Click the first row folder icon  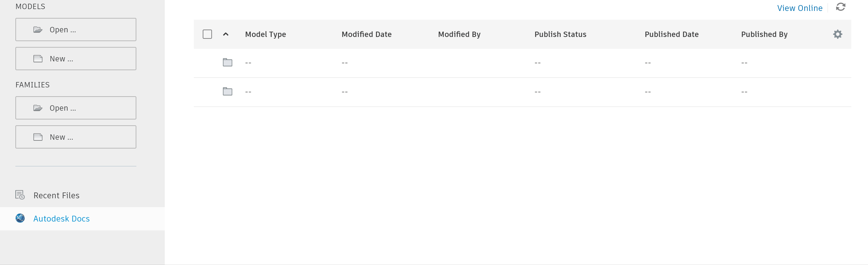click(227, 63)
